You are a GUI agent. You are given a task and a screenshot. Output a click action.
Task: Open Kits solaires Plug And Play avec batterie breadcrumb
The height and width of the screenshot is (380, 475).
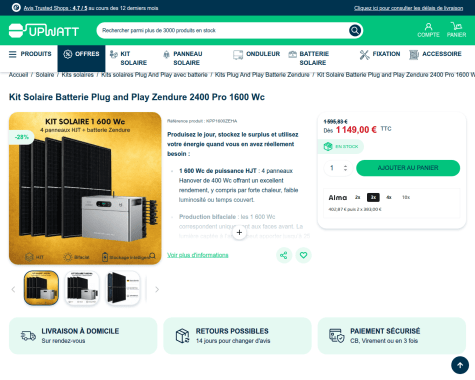[154, 75]
